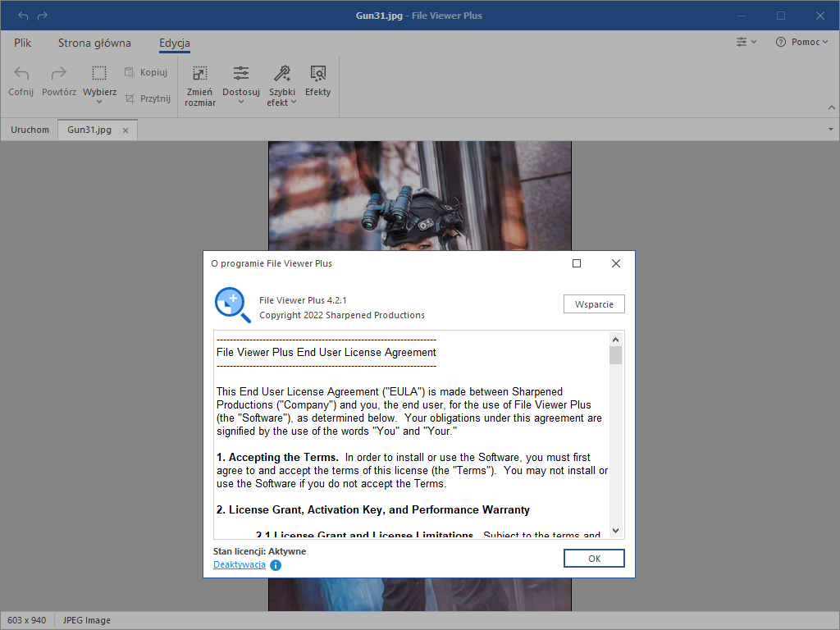Image resolution: width=840 pixels, height=630 pixels.
Task: Maximize the about dialog
Action: coord(577,263)
